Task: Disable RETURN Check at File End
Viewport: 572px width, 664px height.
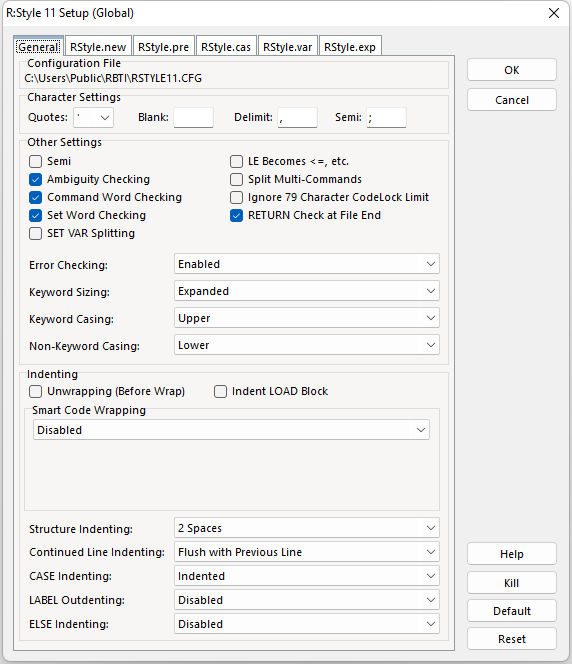Action: pyautogui.click(x=236, y=216)
